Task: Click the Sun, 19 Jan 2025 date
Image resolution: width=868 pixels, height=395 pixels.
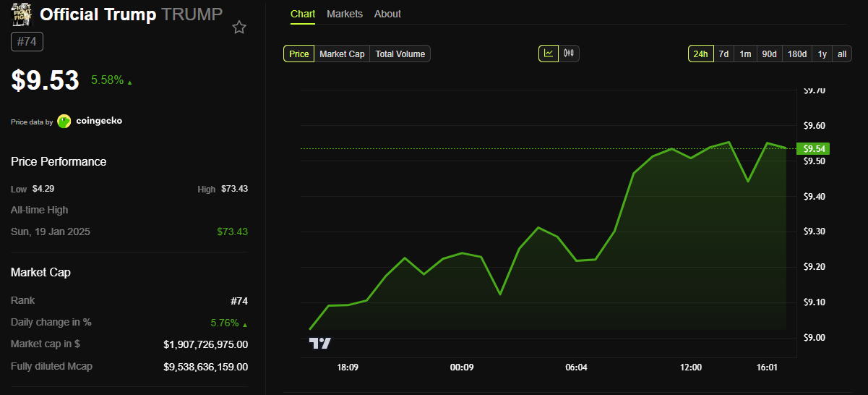Action: [51, 232]
